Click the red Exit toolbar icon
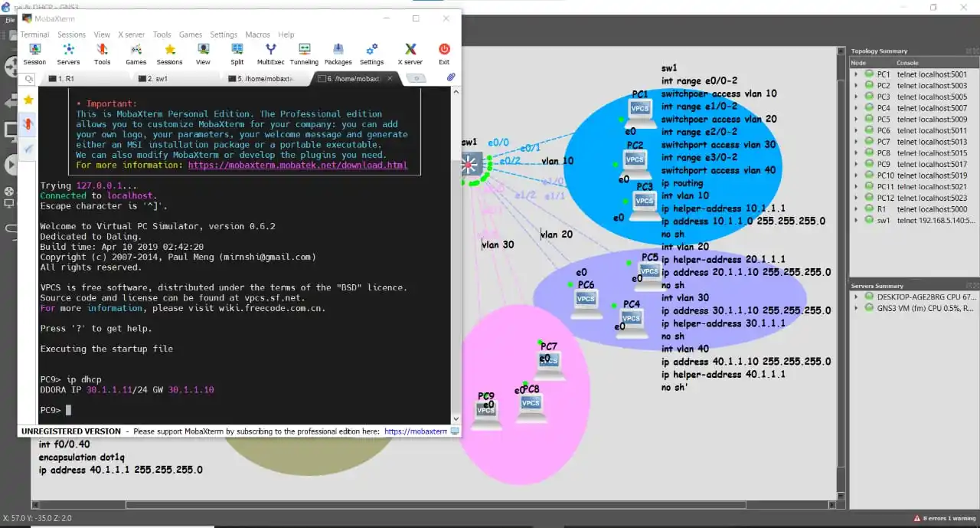Image resolution: width=980 pixels, height=528 pixels. pyautogui.click(x=444, y=54)
